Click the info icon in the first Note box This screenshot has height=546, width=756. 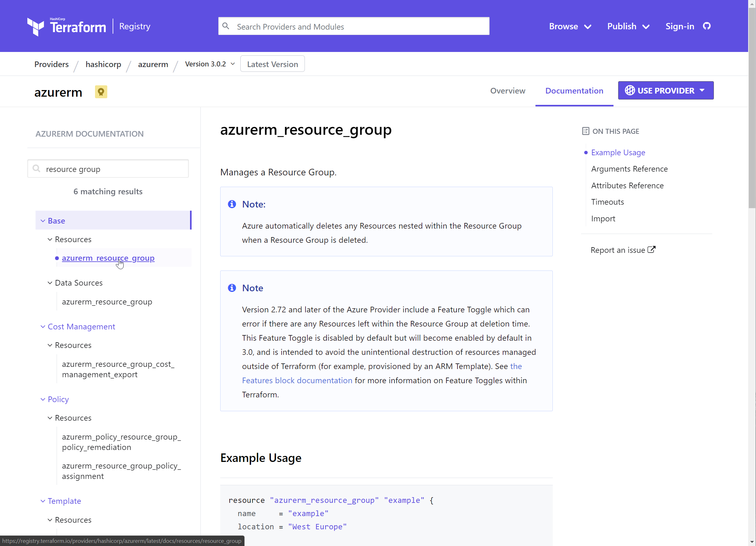click(232, 204)
